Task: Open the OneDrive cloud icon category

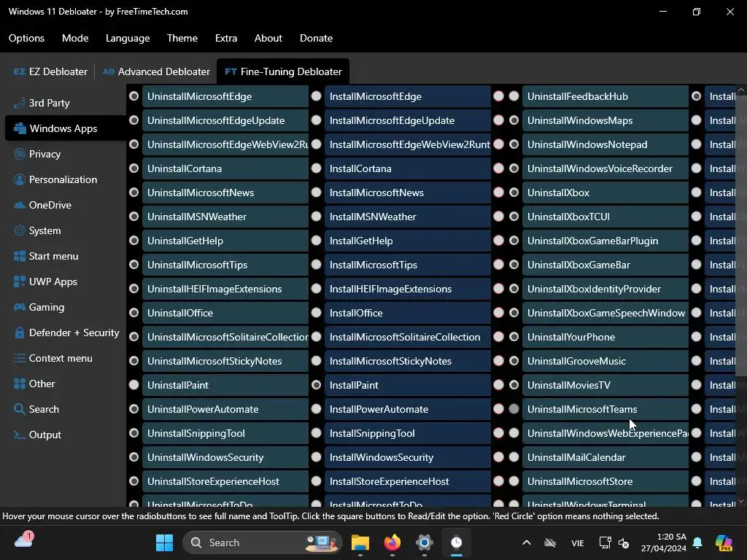Action: pyautogui.click(x=20, y=205)
